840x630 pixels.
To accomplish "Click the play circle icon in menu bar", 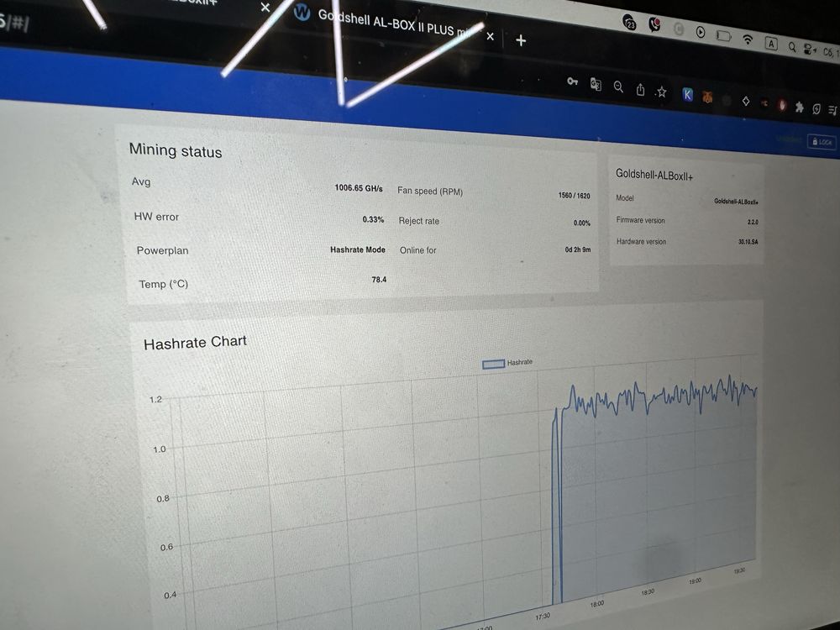I will tap(701, 32).
